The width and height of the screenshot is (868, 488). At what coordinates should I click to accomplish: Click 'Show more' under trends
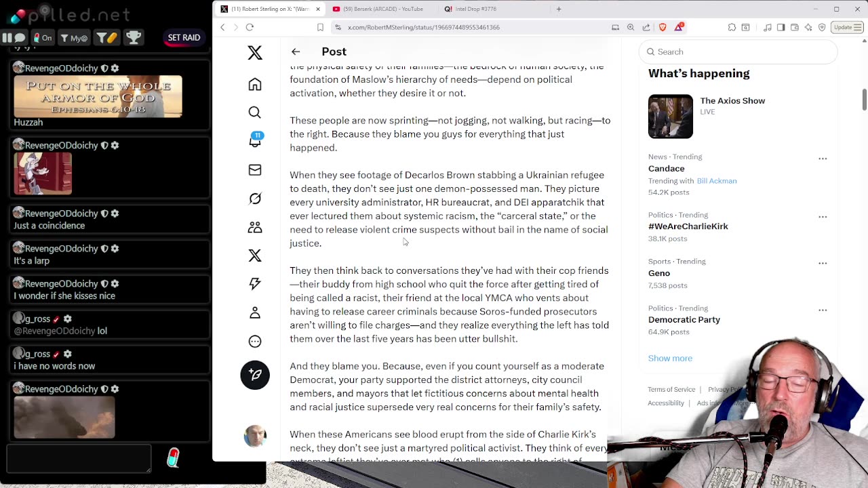670,358
